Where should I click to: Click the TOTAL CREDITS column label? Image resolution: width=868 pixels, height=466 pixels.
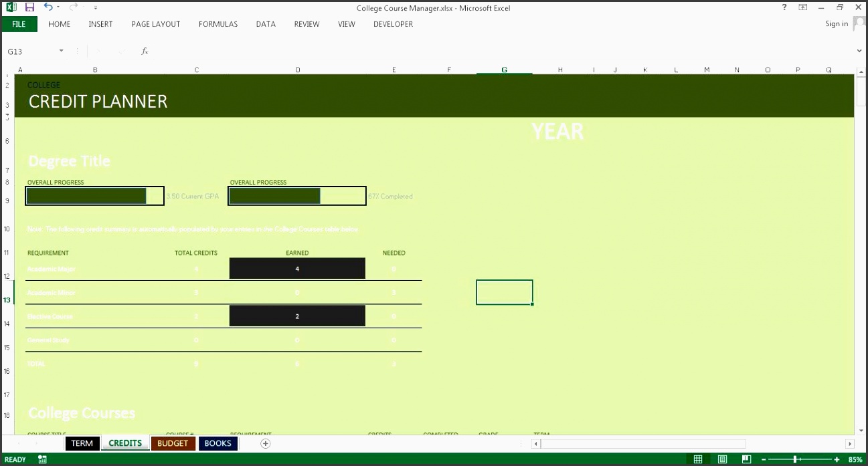click(x=196, y=253)
